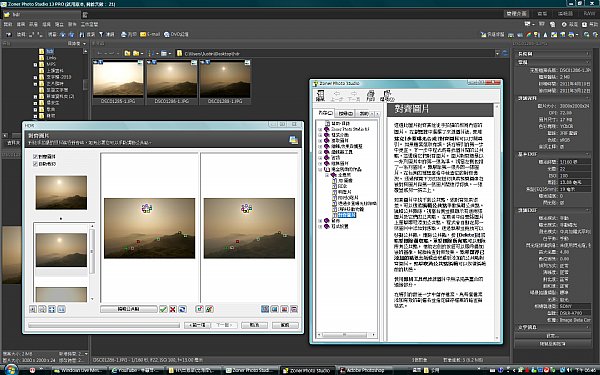Click the E-mail toolbar icon
This screenshot has height=375, width=600.
pyautogui.click(x=143, y=34)
